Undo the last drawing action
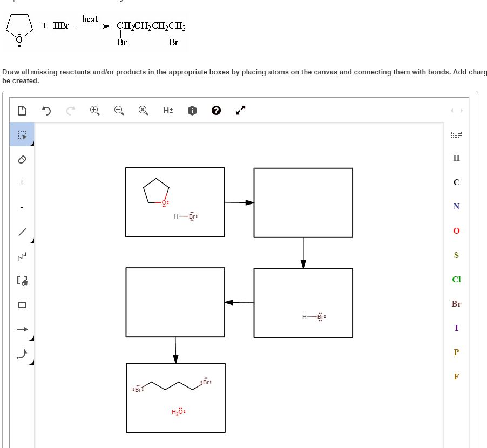 point(46,110)
